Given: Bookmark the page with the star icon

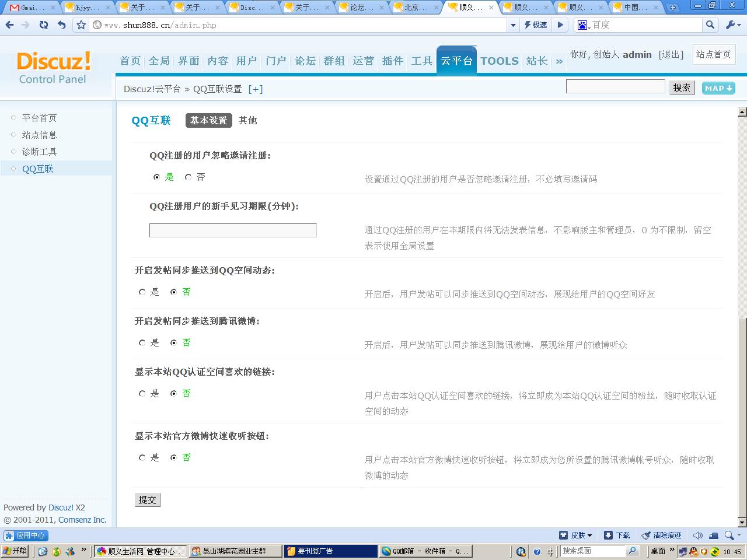Looking at the screenshot, I should click(81, 25).
